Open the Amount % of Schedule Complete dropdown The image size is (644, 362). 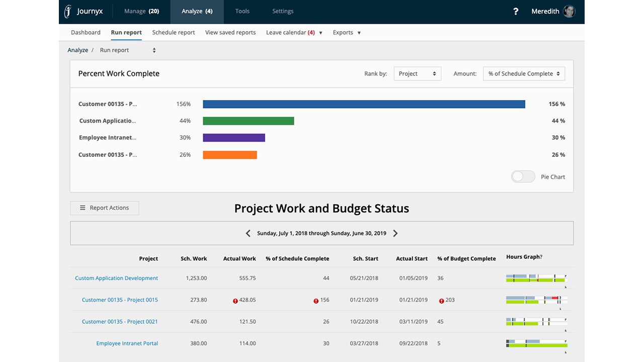click(x=523, y=74)
